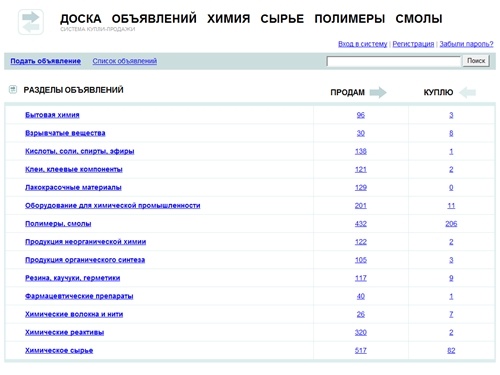This screenshot has width=500, height=375.
Task: Click the РАЗДЕЛЫ ОБЪЯВЛЕНИЙ heading
Action: (x=73, y=90)
